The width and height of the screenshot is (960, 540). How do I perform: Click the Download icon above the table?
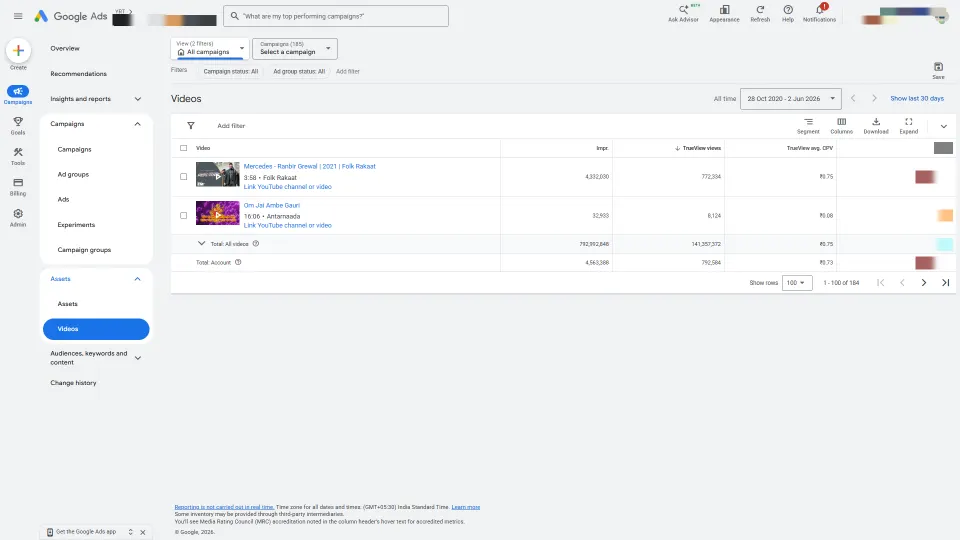[876, 122]
